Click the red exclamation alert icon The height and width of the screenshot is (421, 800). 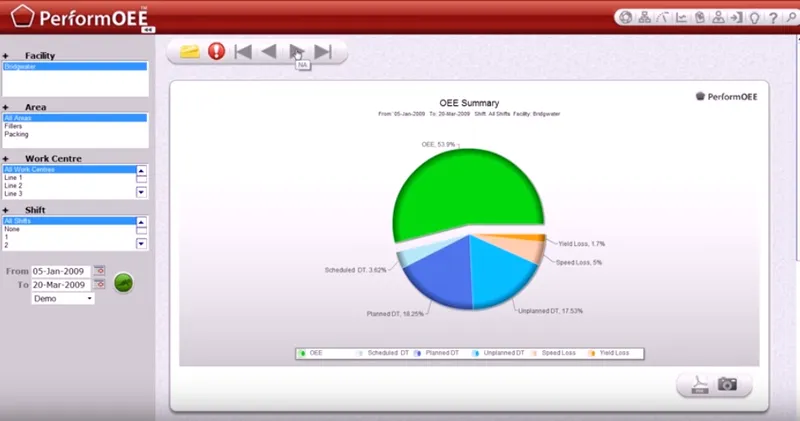click(216, 51)
